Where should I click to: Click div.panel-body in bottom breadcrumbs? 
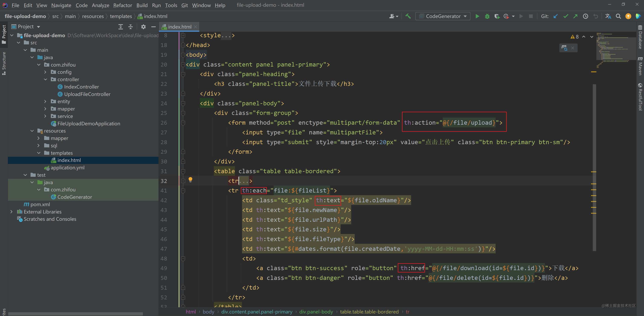pos(316,312)
